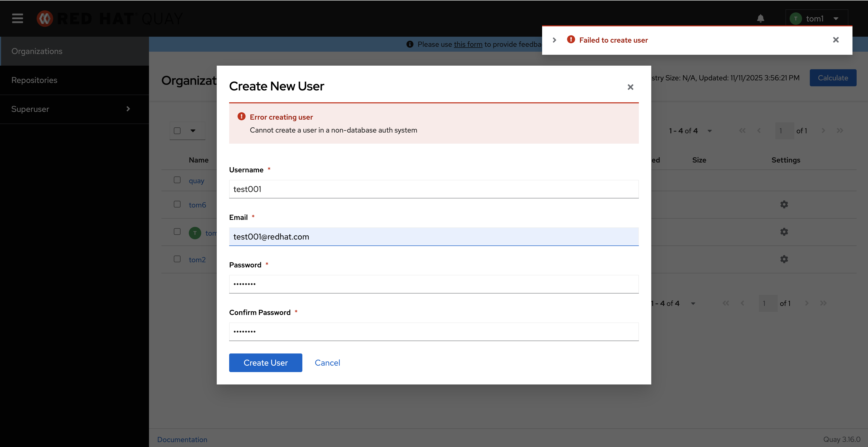Dismiss the Failed to create user alert
Screen dimensions: 868x447
click(x=836, y=40)
